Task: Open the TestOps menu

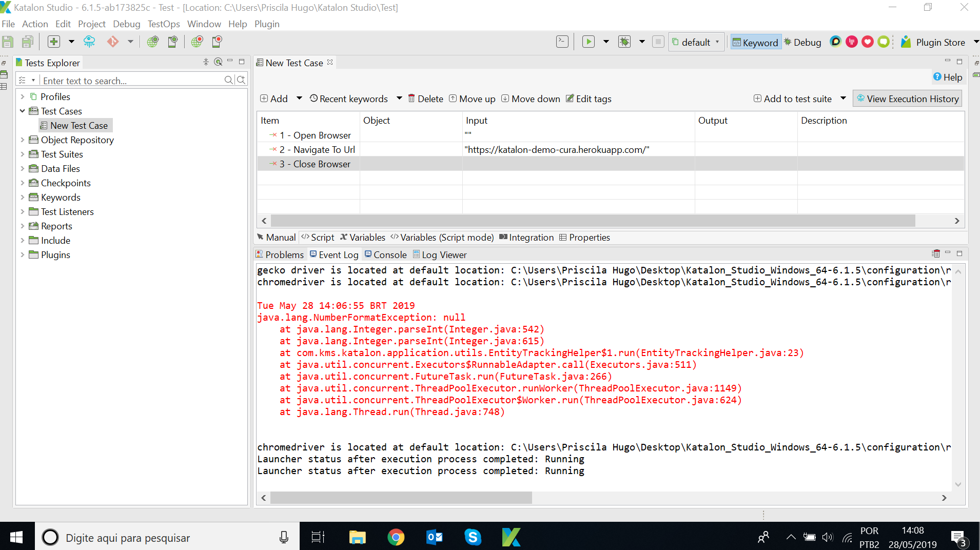Action: tap(163, 24)
